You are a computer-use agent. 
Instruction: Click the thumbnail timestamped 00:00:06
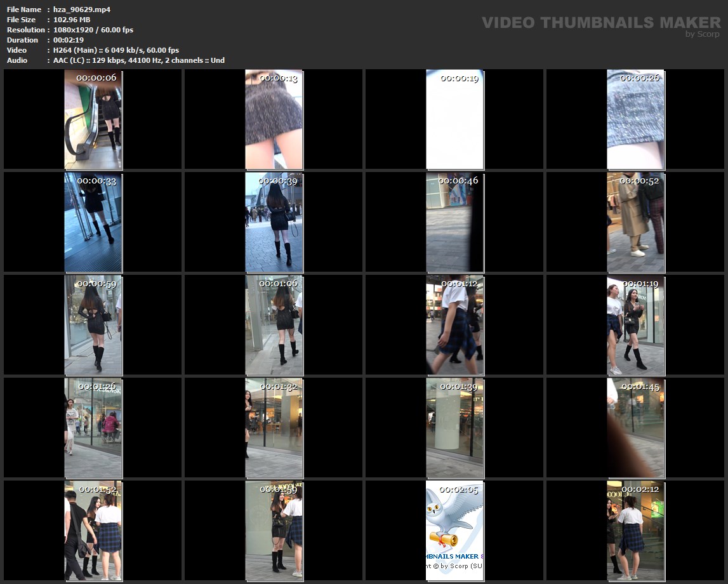(x=93, y=119)
